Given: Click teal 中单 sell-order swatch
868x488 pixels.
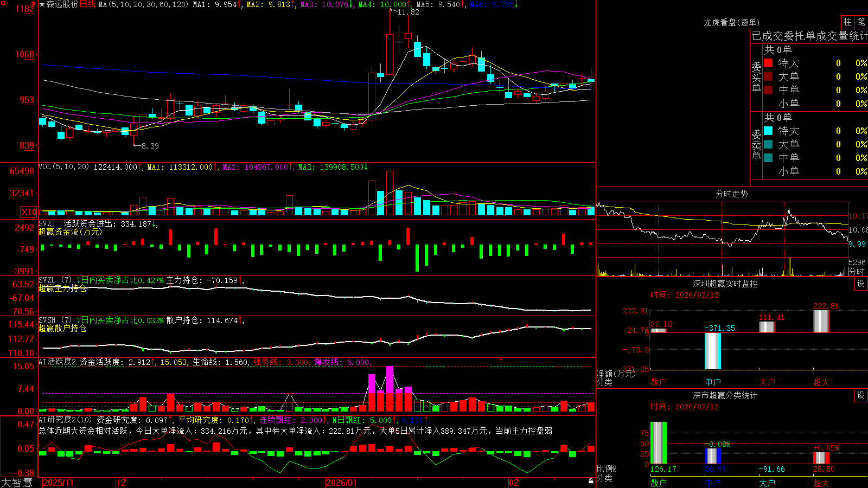Looking at the screenshot, I should pos(768,158).
